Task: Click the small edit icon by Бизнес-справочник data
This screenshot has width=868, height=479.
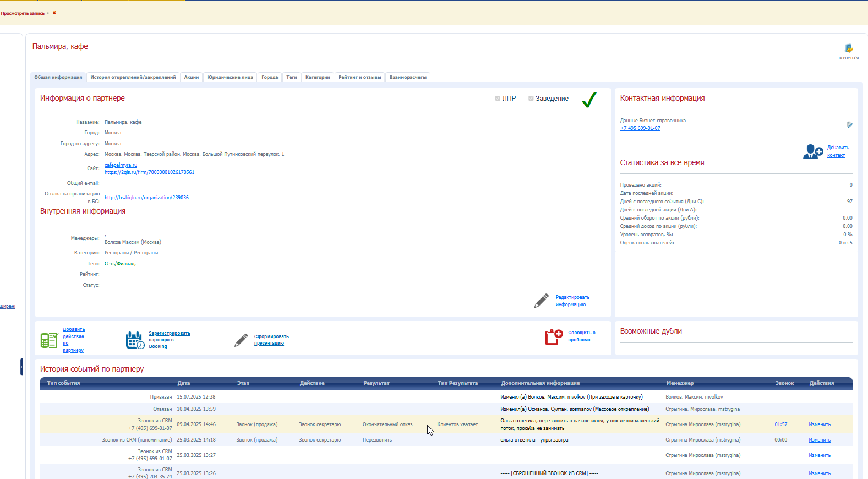Action: click(850, 125)
